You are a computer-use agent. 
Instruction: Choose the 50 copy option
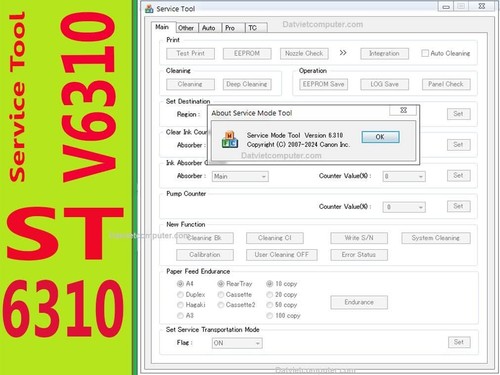[269, 305]
